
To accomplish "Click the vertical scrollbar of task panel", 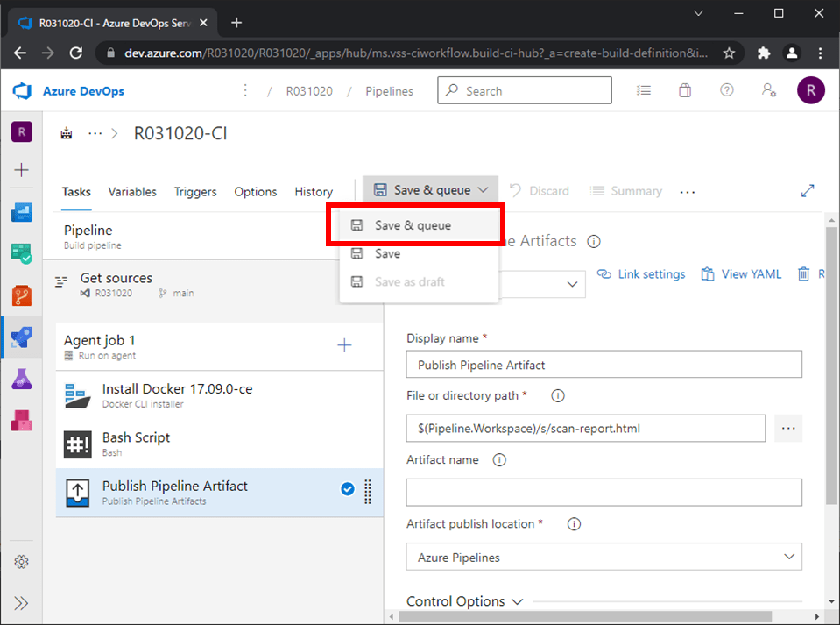I will click(x=831, y=365).
